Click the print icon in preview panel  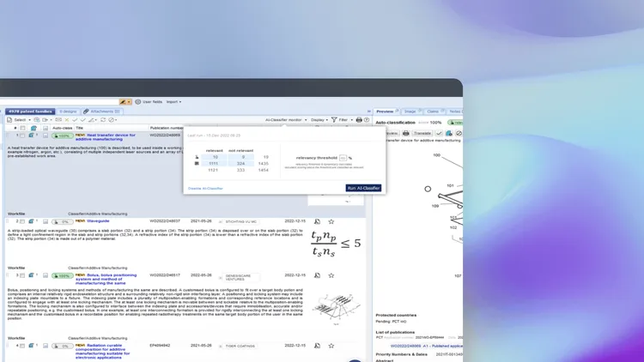(x=406, y=133)
